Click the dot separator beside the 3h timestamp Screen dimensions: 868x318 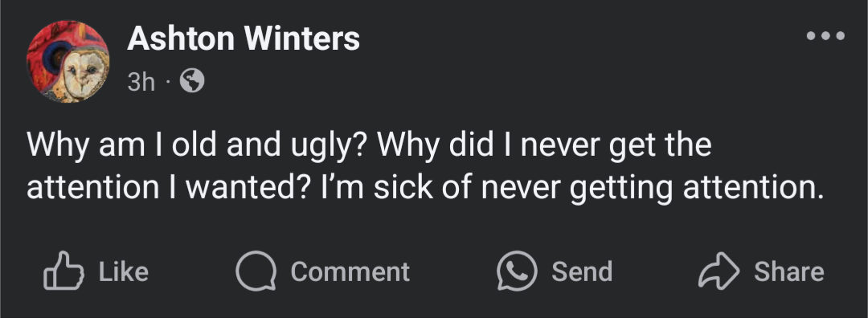168,83
